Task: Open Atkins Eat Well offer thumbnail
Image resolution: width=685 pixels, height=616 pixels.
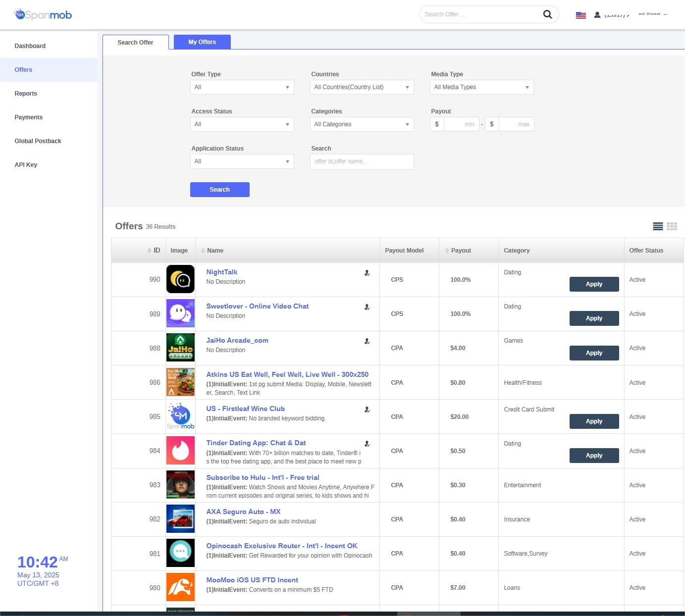Action: point(180,382)
